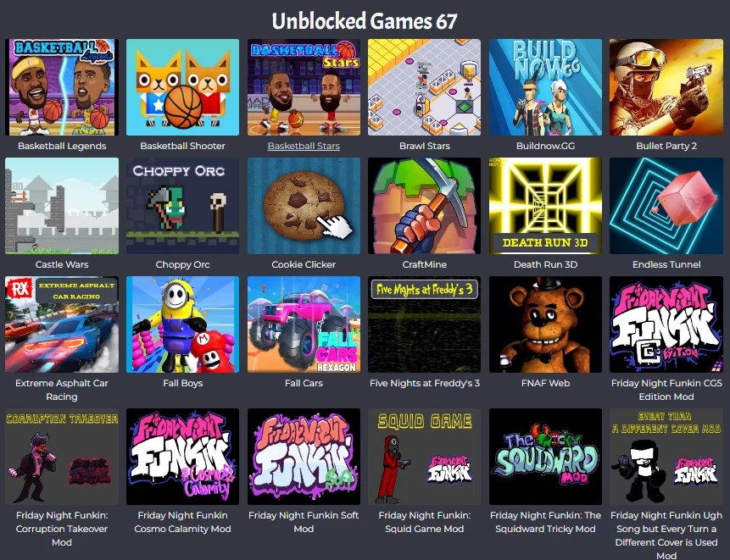Launch Bullet Party 2 via its thumbnail
The width and height of the screenshot is (730, 560).
tap(666, 87)
